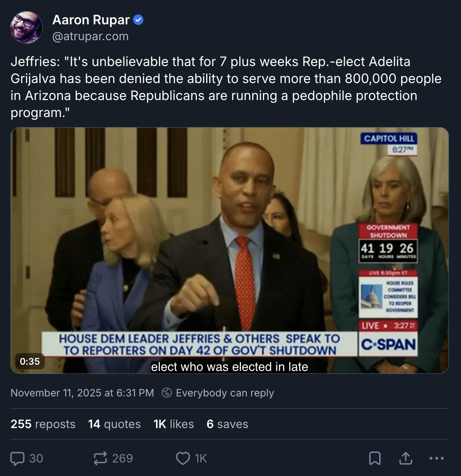The image size is (461, 476).
Task: Click the globe icon beside Everybody can reply
Action: pyautogui.click(x=167, y=393)
